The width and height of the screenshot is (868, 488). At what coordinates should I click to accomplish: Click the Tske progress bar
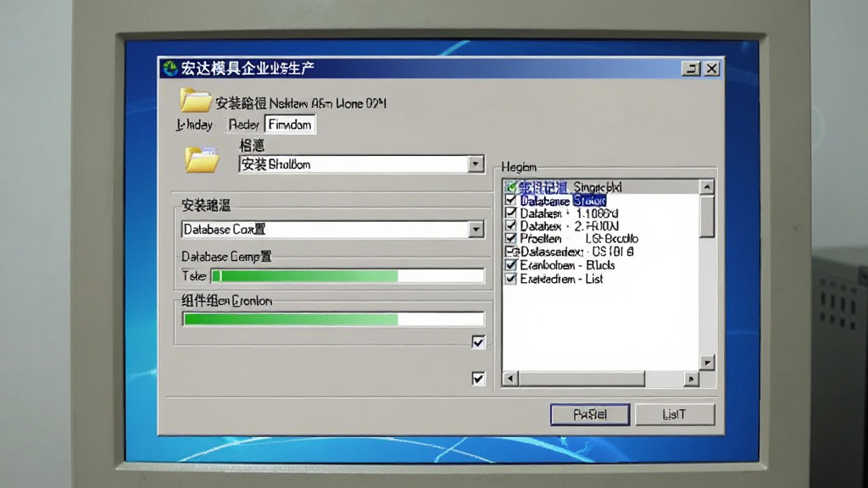(348, 275)
